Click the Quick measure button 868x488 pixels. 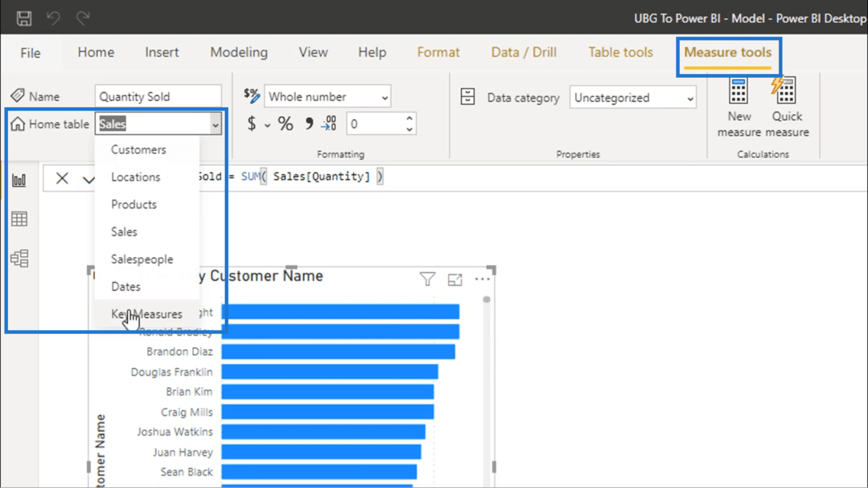tap(787, 107)
